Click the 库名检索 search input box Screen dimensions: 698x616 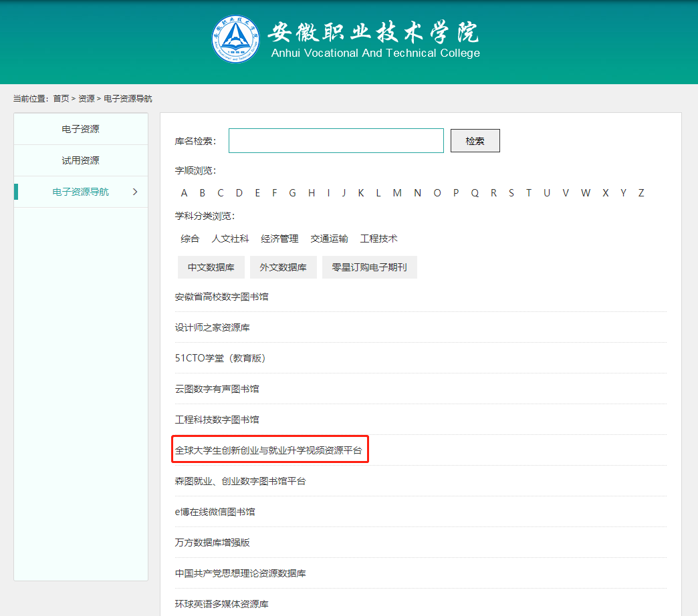tap(336, 141)
